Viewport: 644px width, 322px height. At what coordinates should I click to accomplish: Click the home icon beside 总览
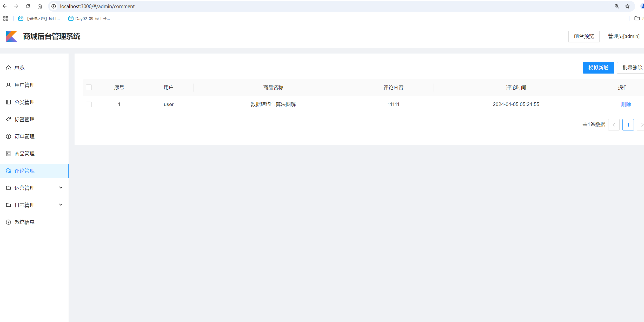[9, 68]
